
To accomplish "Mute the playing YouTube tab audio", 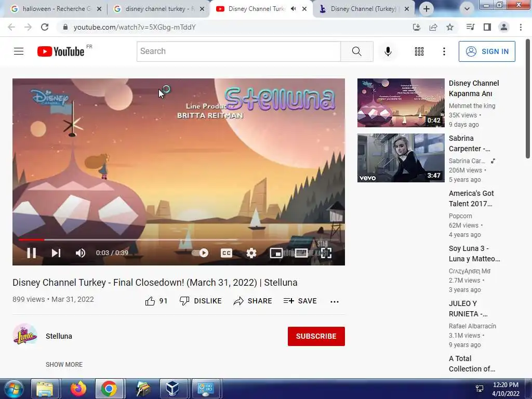I will click(294, 9).
